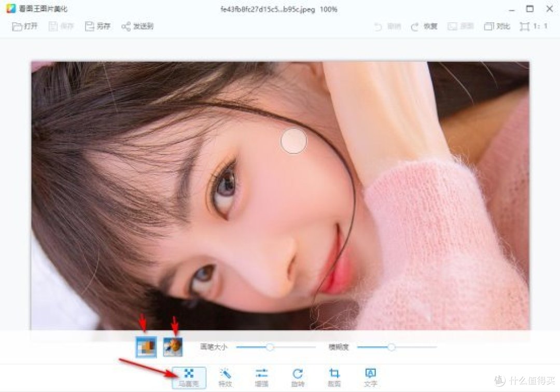Compare before and after with 对比

pyautogui.click(x=497, y=26)
